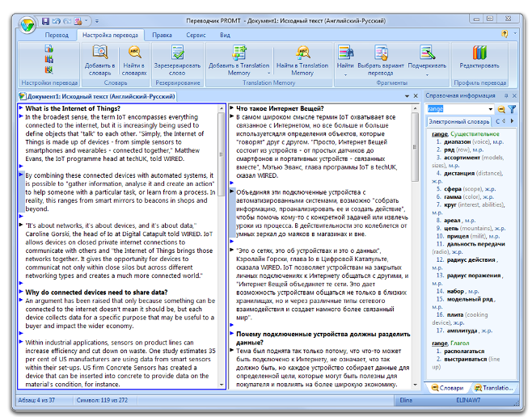
Task: Open the customize quick access toolbar arrow
Action: coord(97,21)
